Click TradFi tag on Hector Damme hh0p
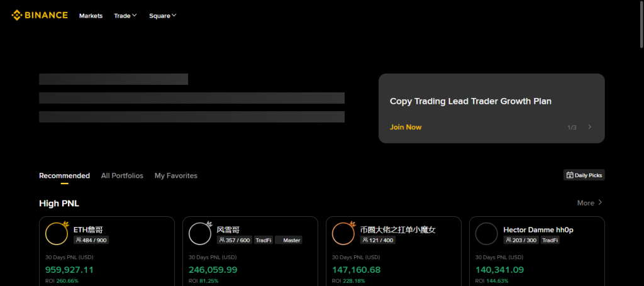This screenshot has width=644, height=286. click(x=550, y=240)
